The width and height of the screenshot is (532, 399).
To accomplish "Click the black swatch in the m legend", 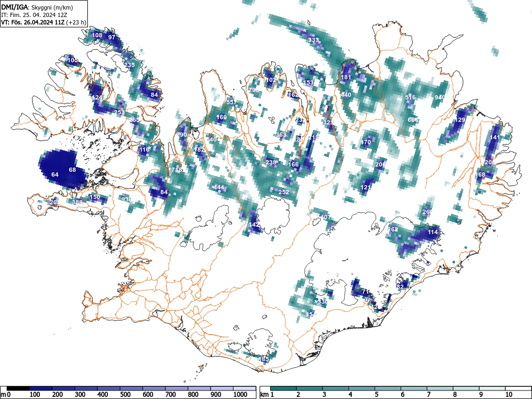I will point(18,388).
